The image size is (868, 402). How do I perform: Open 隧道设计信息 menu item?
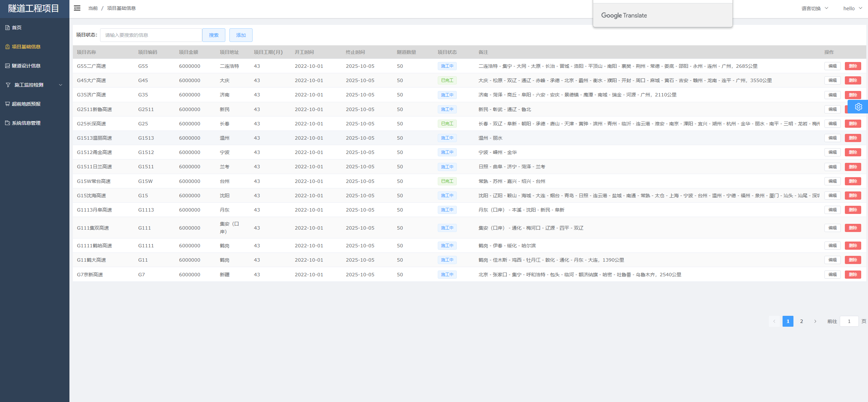35,66
